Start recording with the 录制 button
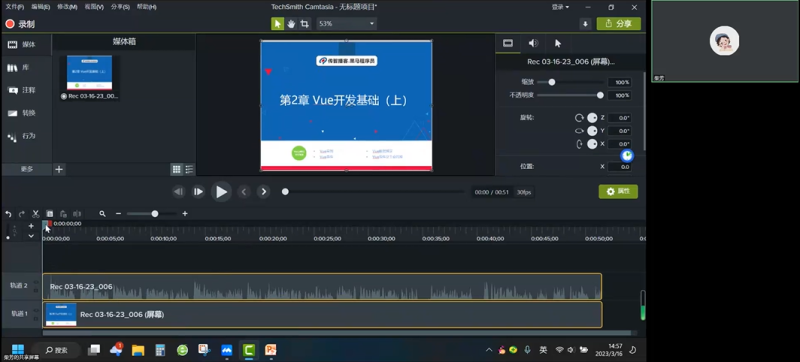This screenshot has width=800, height=362. (x=20, y=24)
